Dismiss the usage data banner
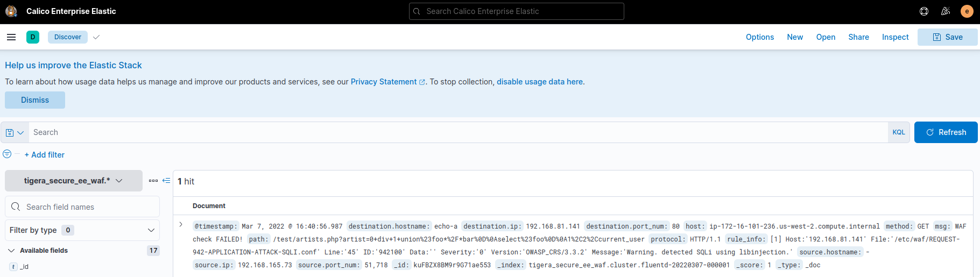Viewport: 980px width, 277px height. [x=35, y=100]
